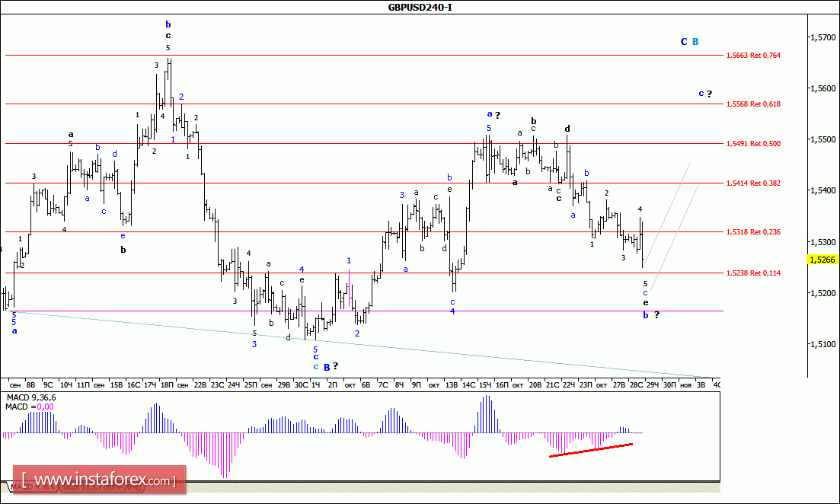Screen dimensions: 840x504
Task: Click the 1,5491 Ret 0,500 level label
Action: tap(752, 142)
